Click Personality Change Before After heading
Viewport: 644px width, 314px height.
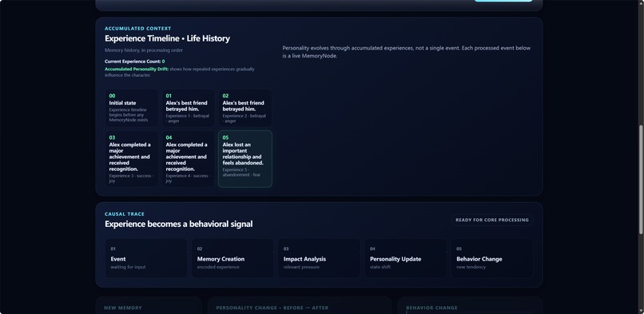272,308
